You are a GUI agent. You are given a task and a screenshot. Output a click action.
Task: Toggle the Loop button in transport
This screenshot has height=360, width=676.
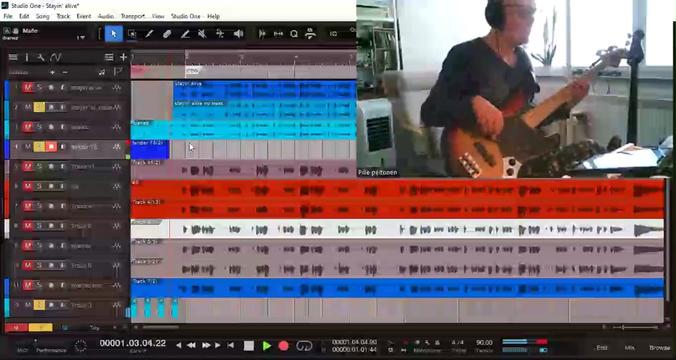pos(304,345)
